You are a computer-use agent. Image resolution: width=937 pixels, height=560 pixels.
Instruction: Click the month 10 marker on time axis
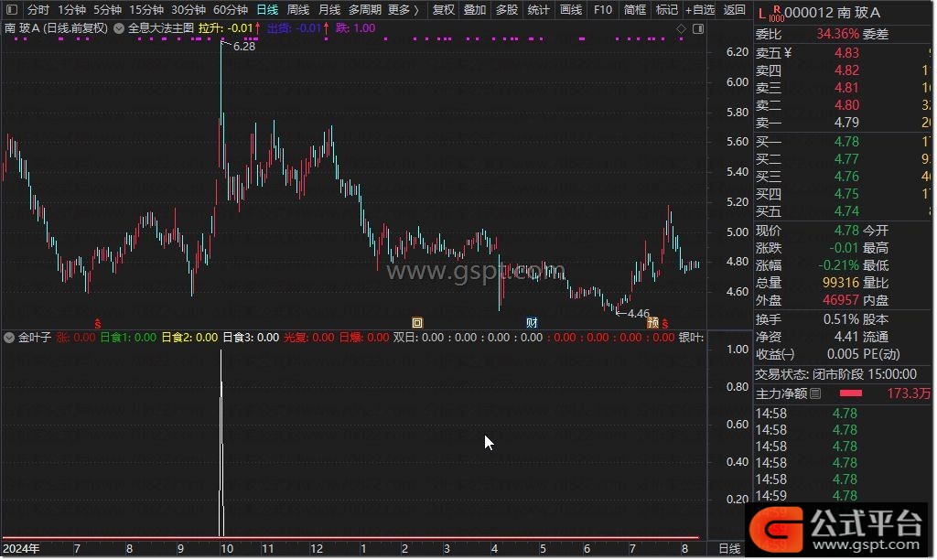coord(227,549)
